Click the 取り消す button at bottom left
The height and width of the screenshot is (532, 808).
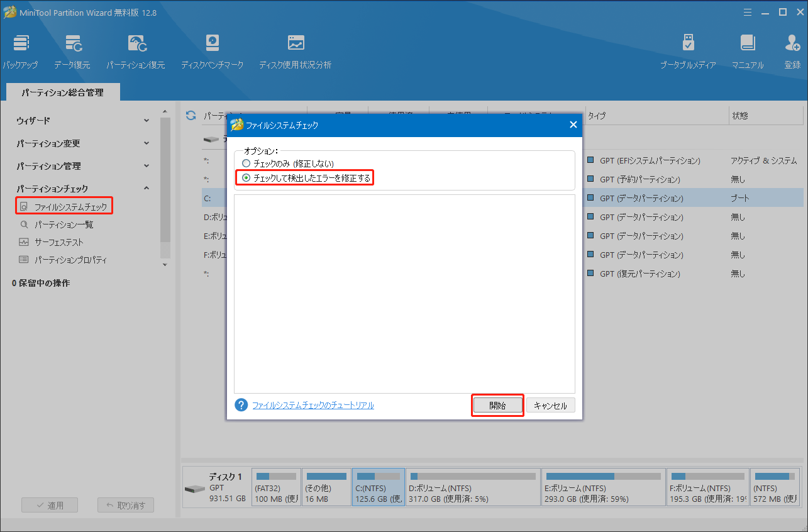pos(126,505)
